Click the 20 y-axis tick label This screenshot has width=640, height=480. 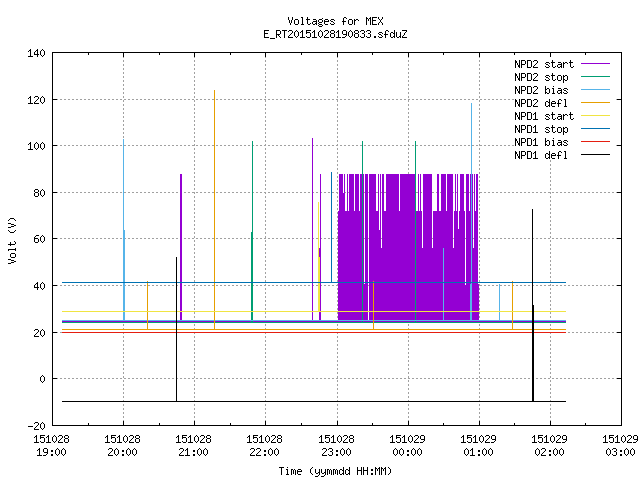click(39, 333)
